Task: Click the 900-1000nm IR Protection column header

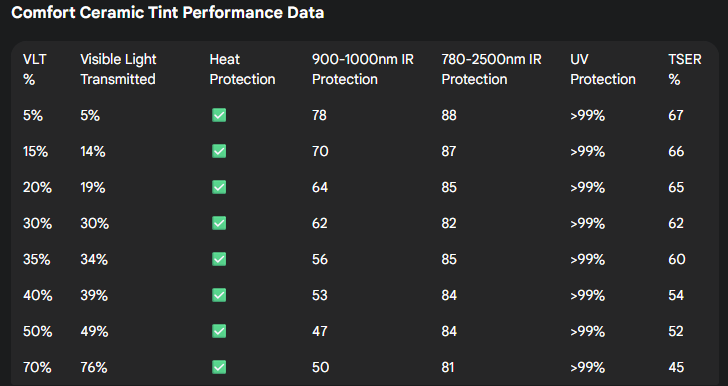Action: [x=363, y=69]
